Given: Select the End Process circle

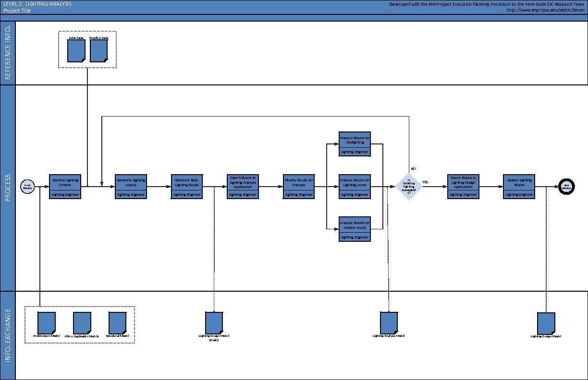Looking at the screenshot, I should pyautogui.click(x=566, y=187).
